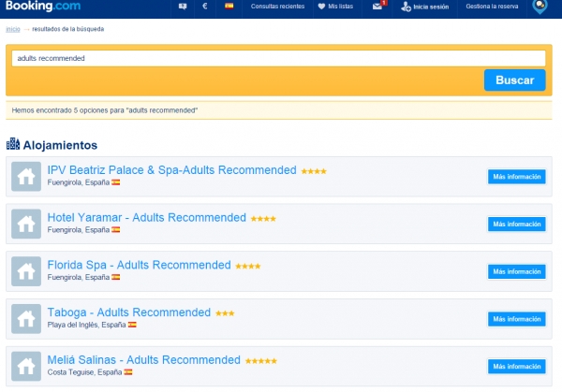Click Más información for Florida Spa
Image resolution: width=562 pixels, height=392 pixels.
point(516,271)
